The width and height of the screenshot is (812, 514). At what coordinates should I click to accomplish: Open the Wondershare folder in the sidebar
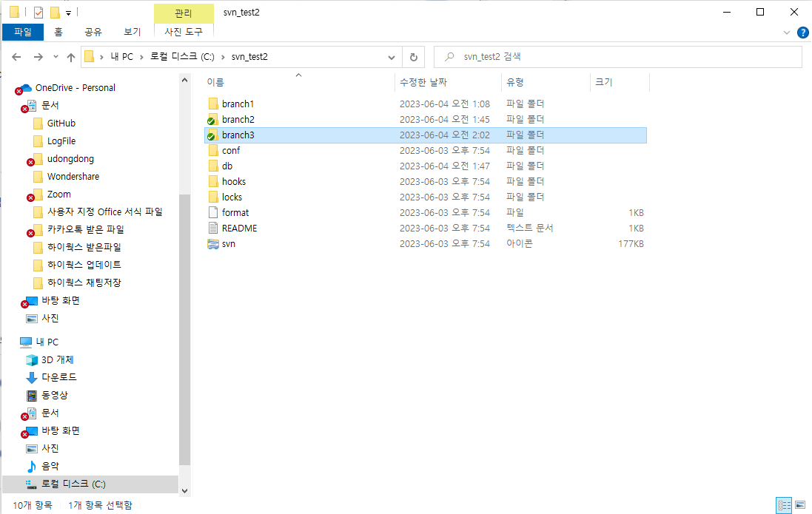[73, 177]
